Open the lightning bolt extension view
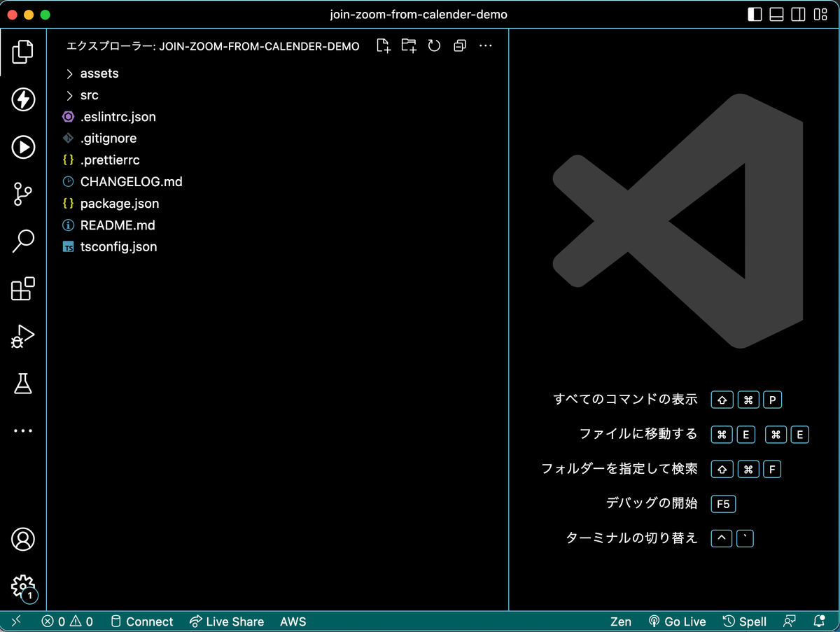Viewport: 840px width, 632px height. (23, 99)
